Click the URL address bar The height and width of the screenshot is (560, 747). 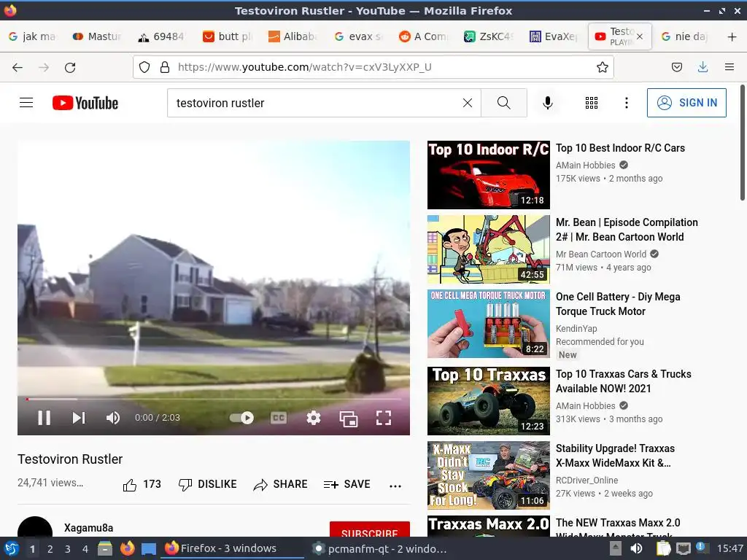pos(373,67)
